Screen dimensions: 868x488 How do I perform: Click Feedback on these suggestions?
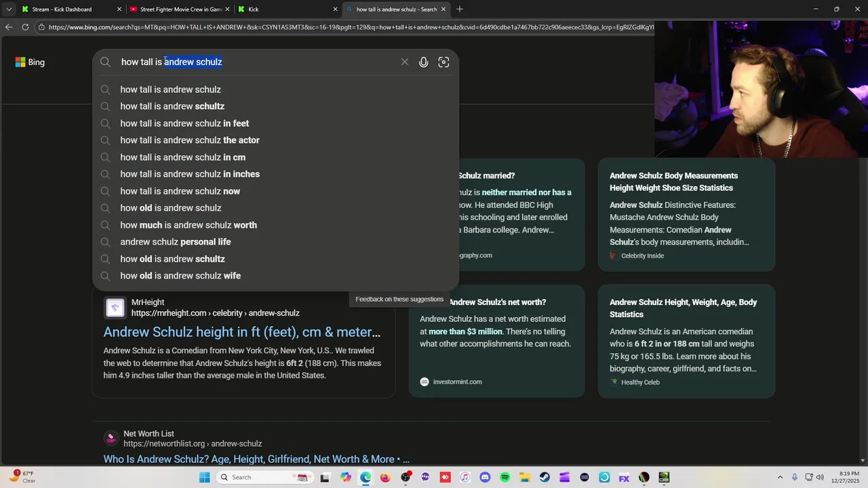coord(399,299)
